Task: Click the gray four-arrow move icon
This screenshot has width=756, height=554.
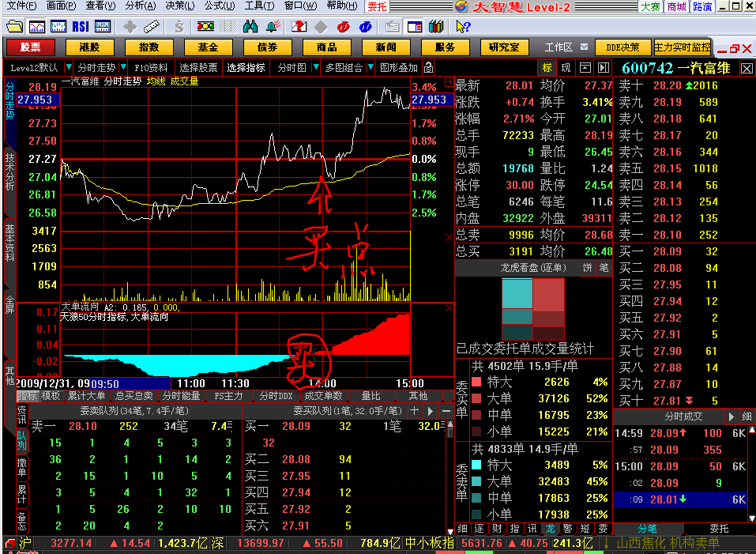Action: 130,27
